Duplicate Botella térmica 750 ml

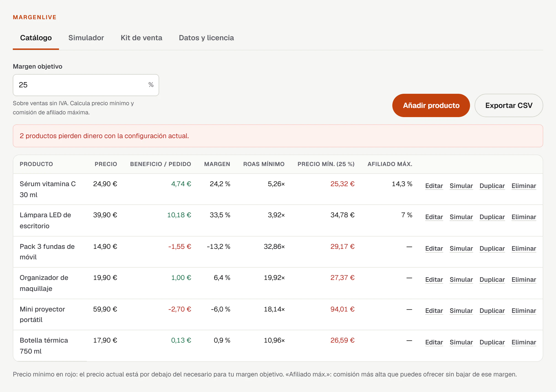pos(492,342)
